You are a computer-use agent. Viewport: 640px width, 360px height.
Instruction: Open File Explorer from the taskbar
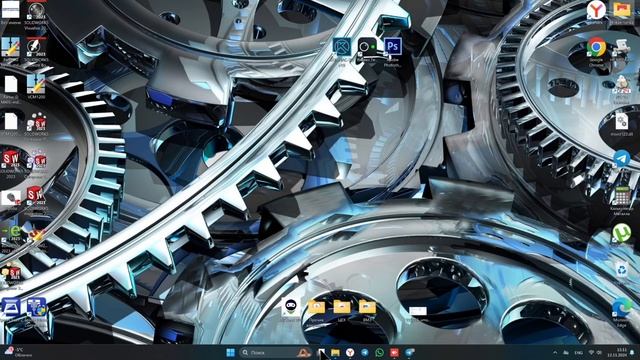tap(335, 352)
